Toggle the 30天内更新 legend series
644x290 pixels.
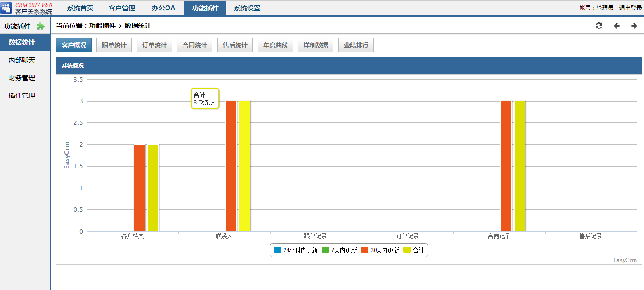(380, 250)
